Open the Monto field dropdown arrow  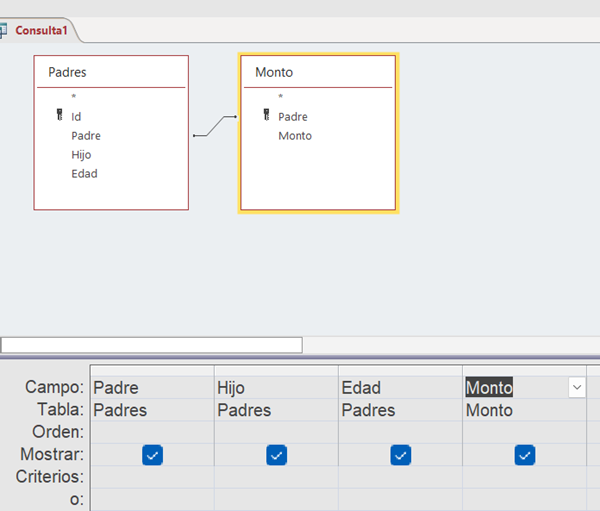(576, 388)
